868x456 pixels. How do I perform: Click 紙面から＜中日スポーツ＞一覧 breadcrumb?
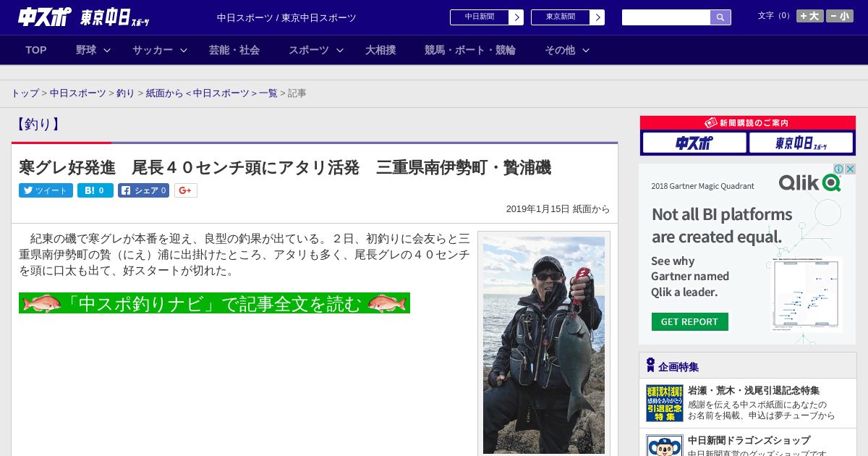pos(212,93)
